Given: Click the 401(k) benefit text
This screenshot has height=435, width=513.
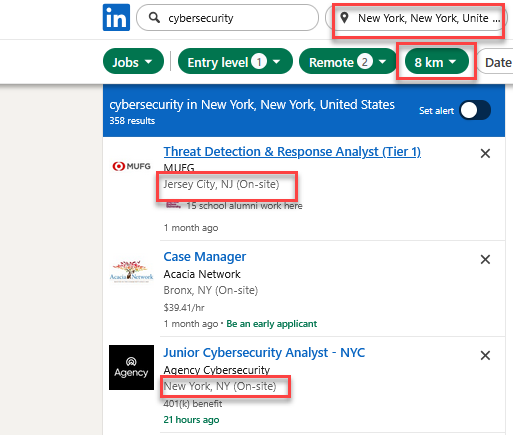Looking at the screenshot, I should click(x=193, y=404).
